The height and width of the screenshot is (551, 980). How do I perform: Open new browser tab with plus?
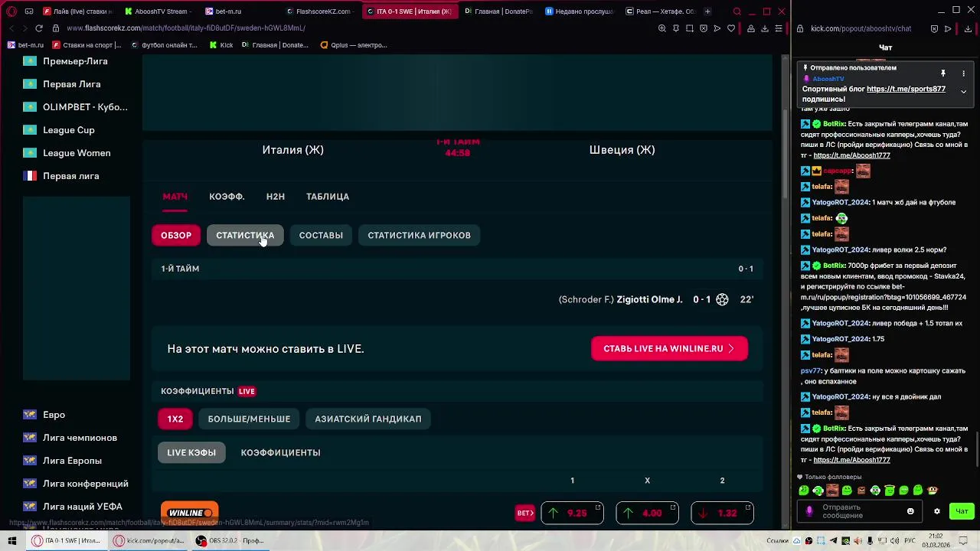coord(707,11)
